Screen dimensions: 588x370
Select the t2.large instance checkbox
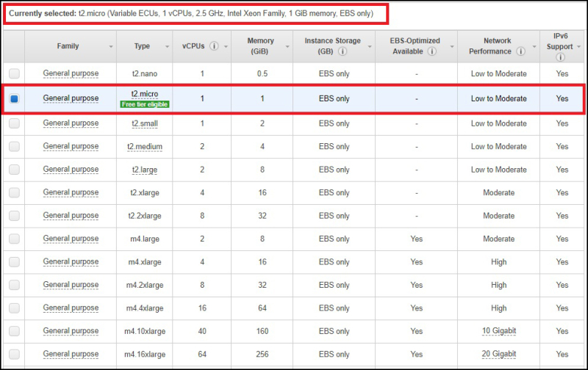pos(14,170)
